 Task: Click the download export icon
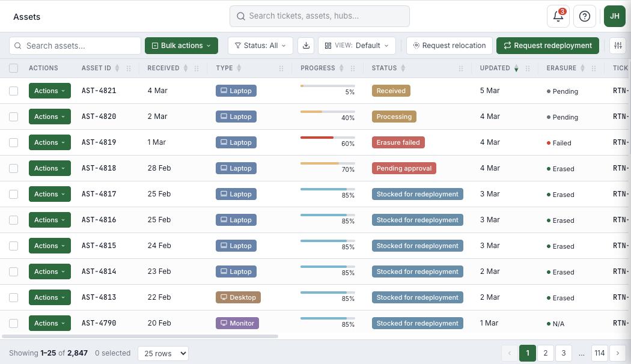[x=306, y=46]
